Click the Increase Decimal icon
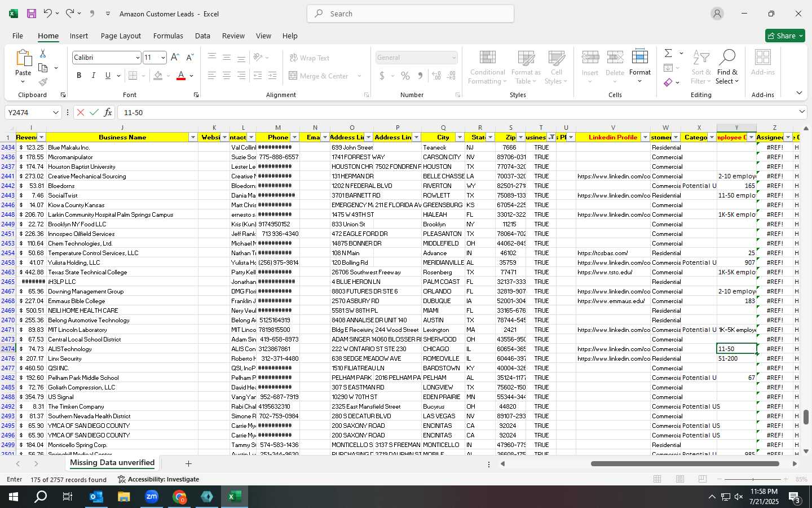812x508 pixels. click(x=436, y=76)
